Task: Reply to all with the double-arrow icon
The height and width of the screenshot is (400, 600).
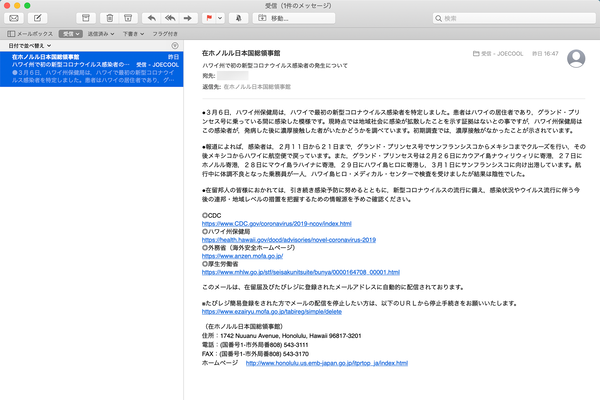Action: 170,18
